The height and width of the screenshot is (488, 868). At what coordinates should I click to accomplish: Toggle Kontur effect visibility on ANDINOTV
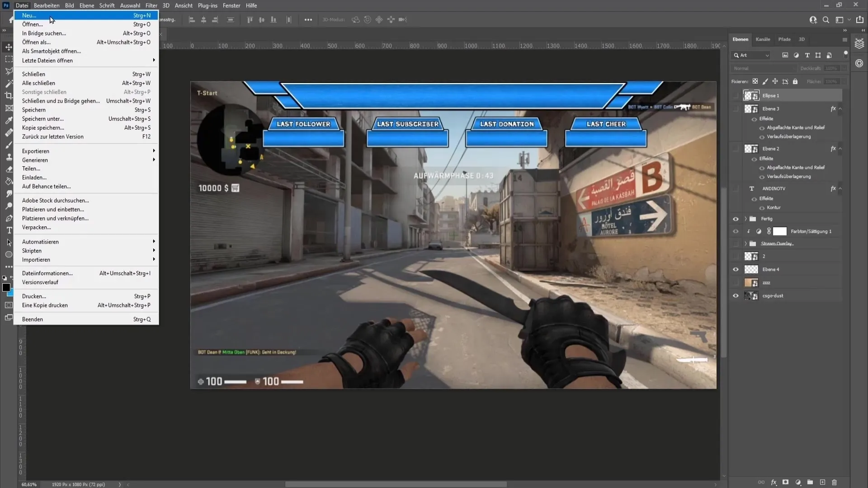click(762, 208)
